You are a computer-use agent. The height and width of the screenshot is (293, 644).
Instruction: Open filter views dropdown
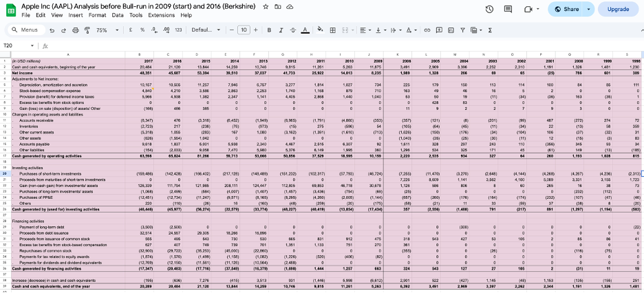click(476, 30)
